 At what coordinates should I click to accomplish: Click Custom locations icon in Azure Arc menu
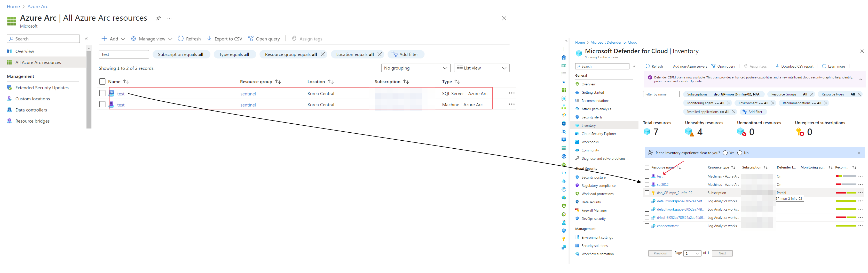(x=10, y=99)
